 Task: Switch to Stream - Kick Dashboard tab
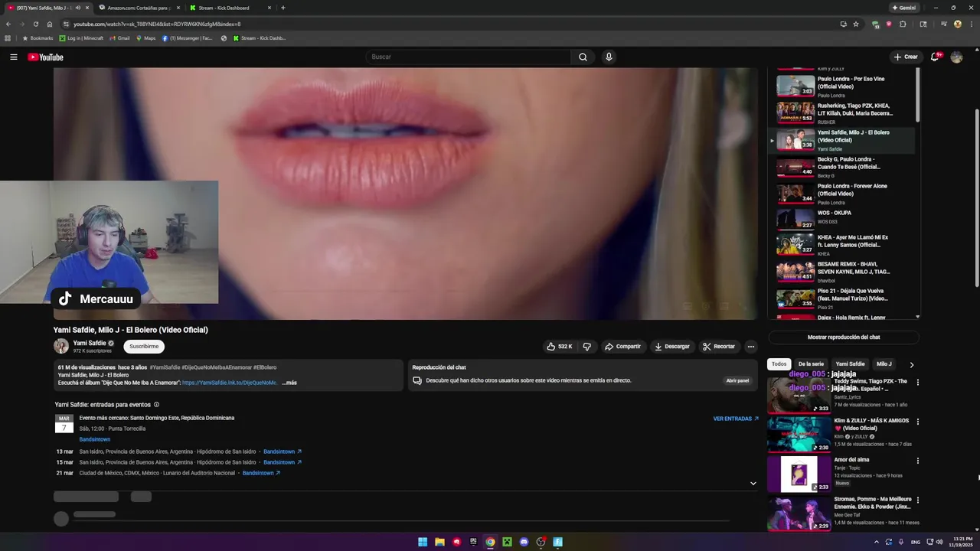pyautogui.click(x=230, y=8)
